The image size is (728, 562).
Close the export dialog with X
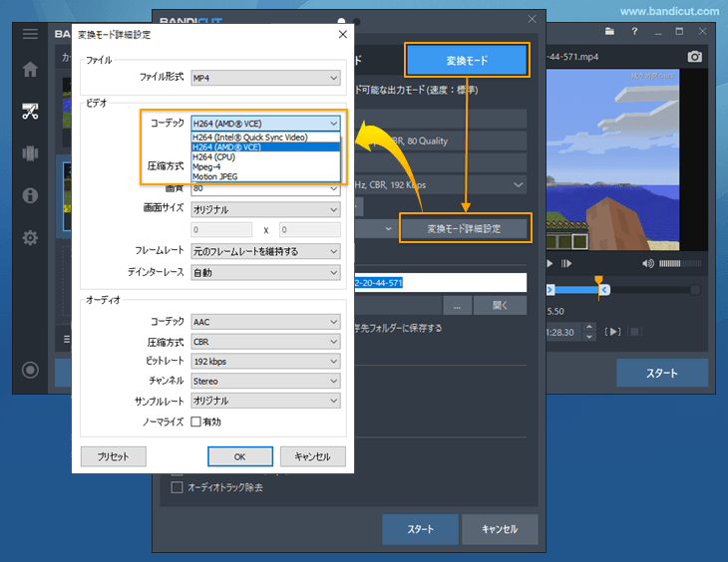tap(533, 19)
